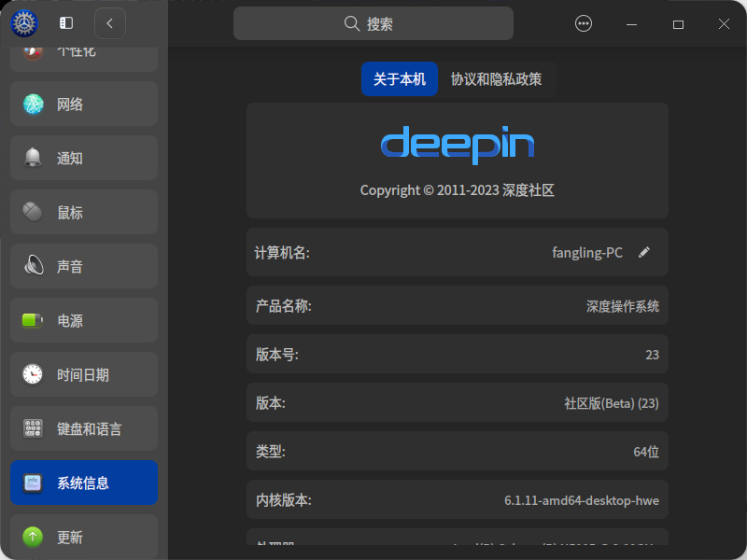Select 系统信息 info icon
The image size is (747, 560).
33,483
